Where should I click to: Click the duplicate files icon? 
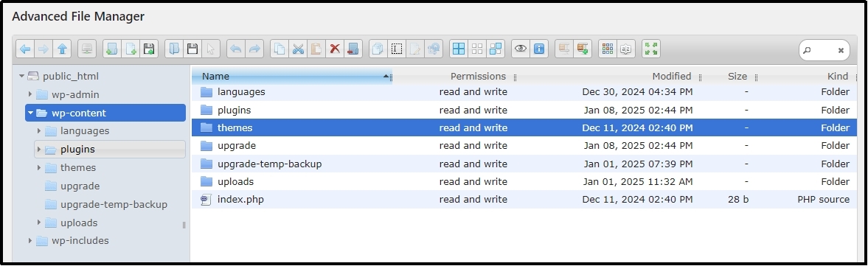(x=378, y=49)
